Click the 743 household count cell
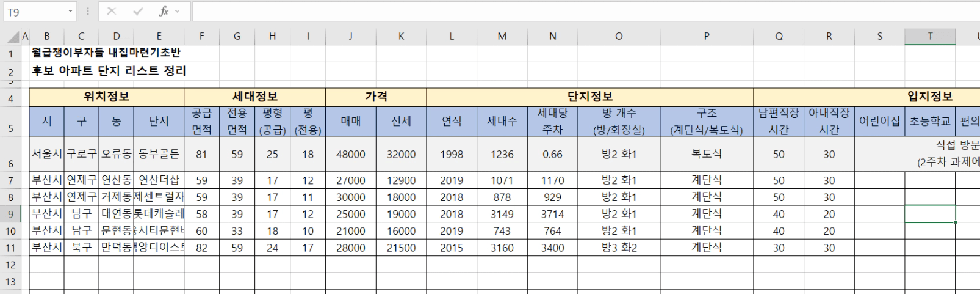Image resolution: width=980 pixels, height=294 pixels. click(x=502, y=231)
